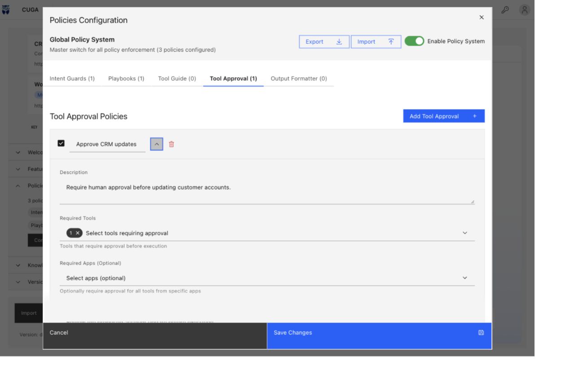Toggle Enable Policy System switch

point(414,41)
